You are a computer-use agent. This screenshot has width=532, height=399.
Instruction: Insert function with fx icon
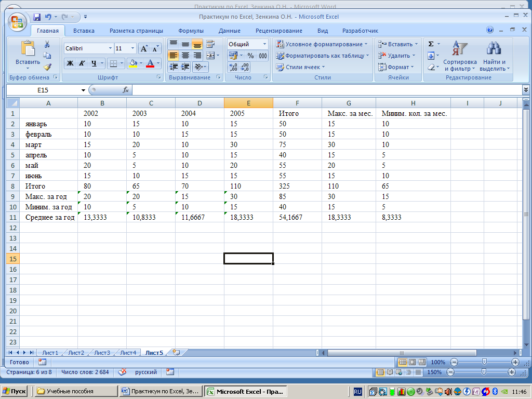click(126, 90)
